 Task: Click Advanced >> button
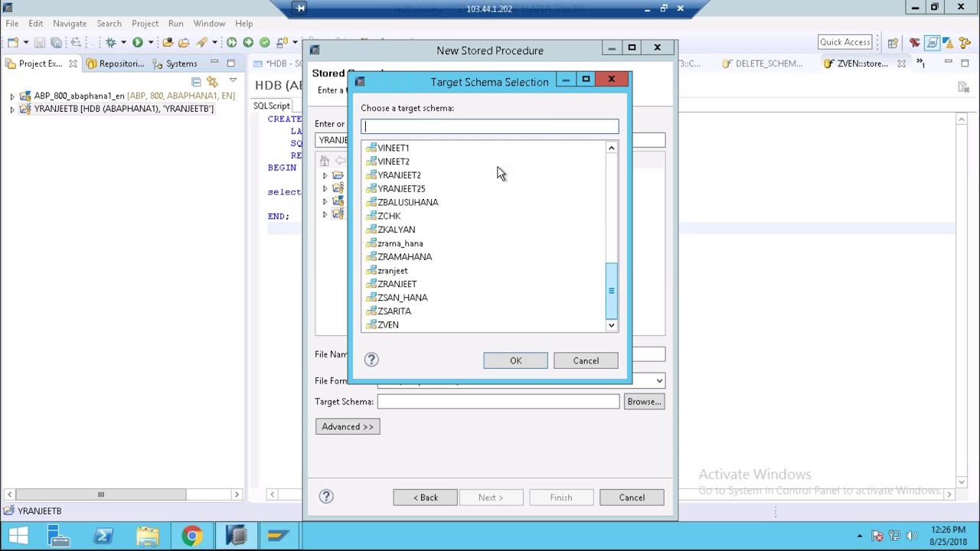[x=348, y=426]
